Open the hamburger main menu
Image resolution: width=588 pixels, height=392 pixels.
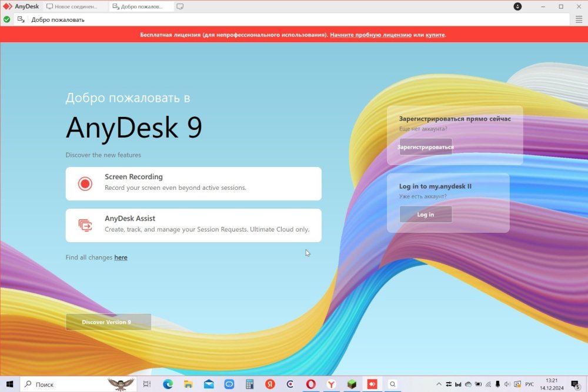click(x=579, y=19)
